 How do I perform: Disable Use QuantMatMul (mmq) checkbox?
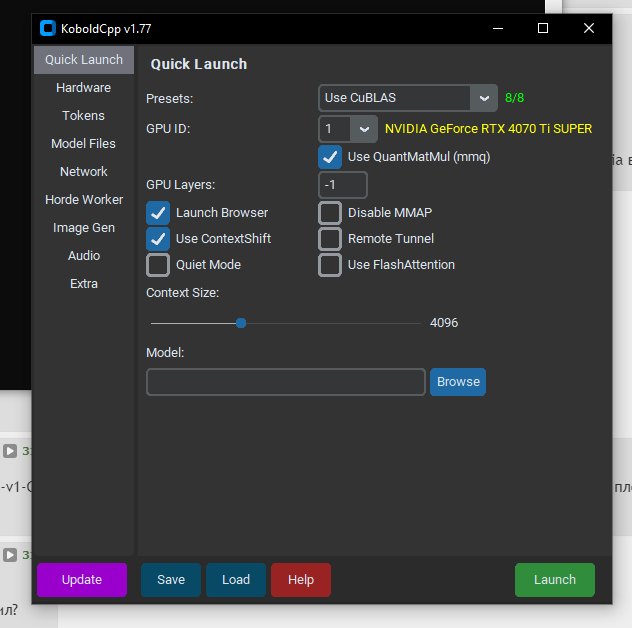(x=330, y=157)
